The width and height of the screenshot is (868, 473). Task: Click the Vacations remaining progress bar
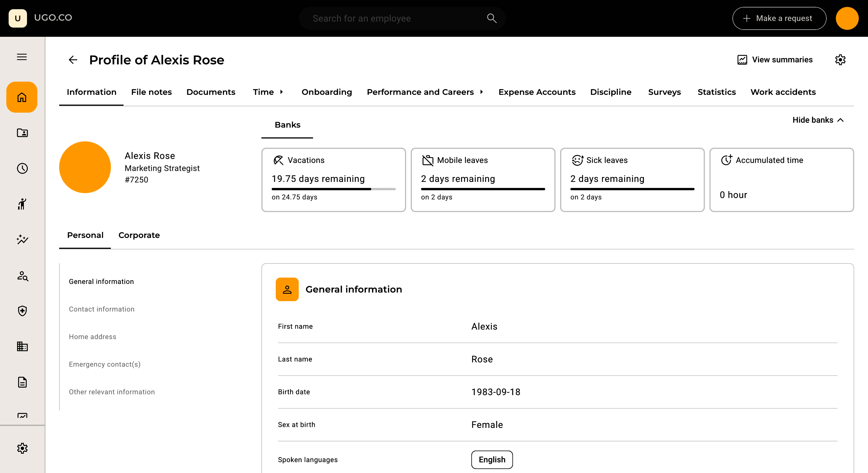[333, 189]
